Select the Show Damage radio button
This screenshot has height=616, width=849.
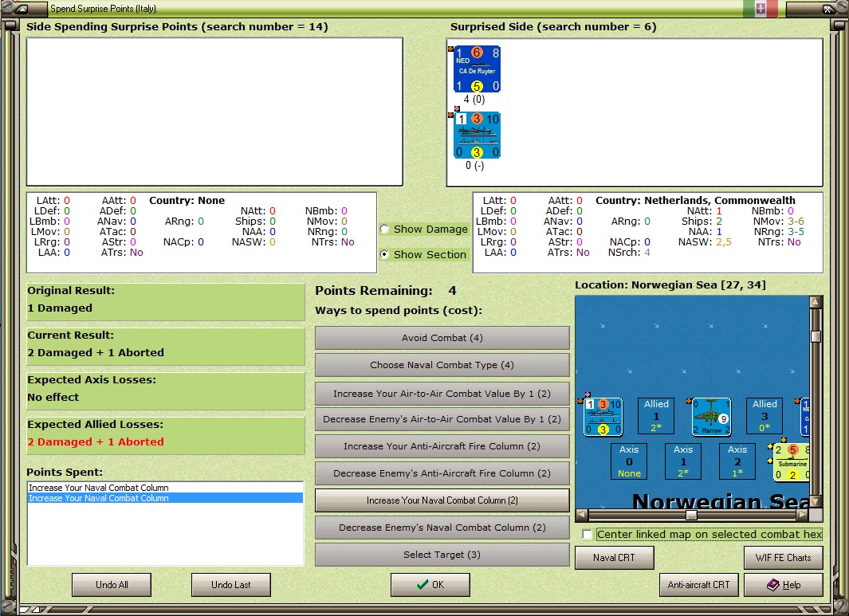click(384, 229)
